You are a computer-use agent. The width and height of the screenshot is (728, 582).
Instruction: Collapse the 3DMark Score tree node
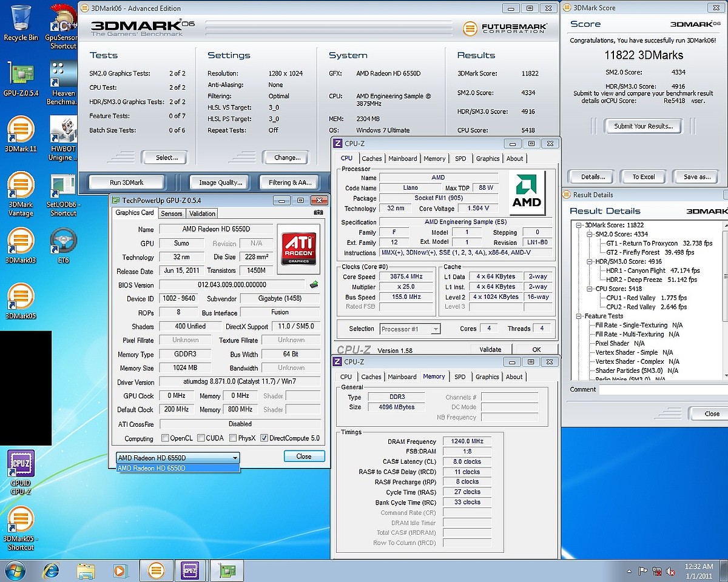(x=579, y=225)
